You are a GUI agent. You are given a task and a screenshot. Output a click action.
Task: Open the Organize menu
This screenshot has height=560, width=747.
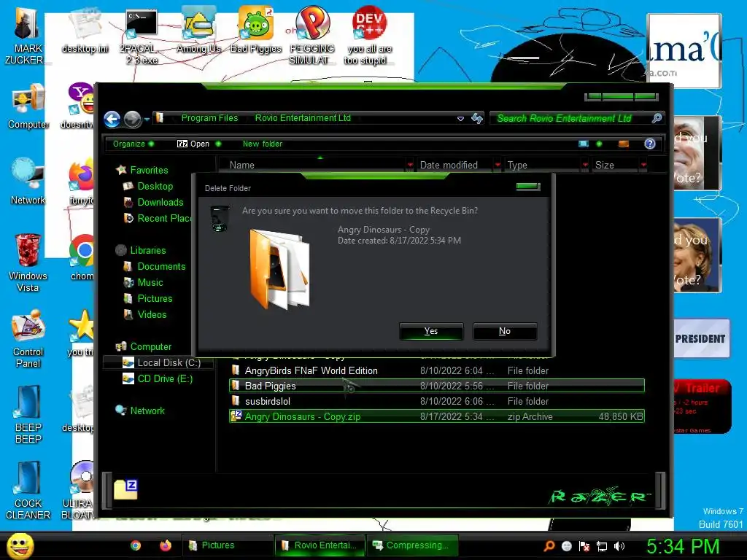(133, 144)
